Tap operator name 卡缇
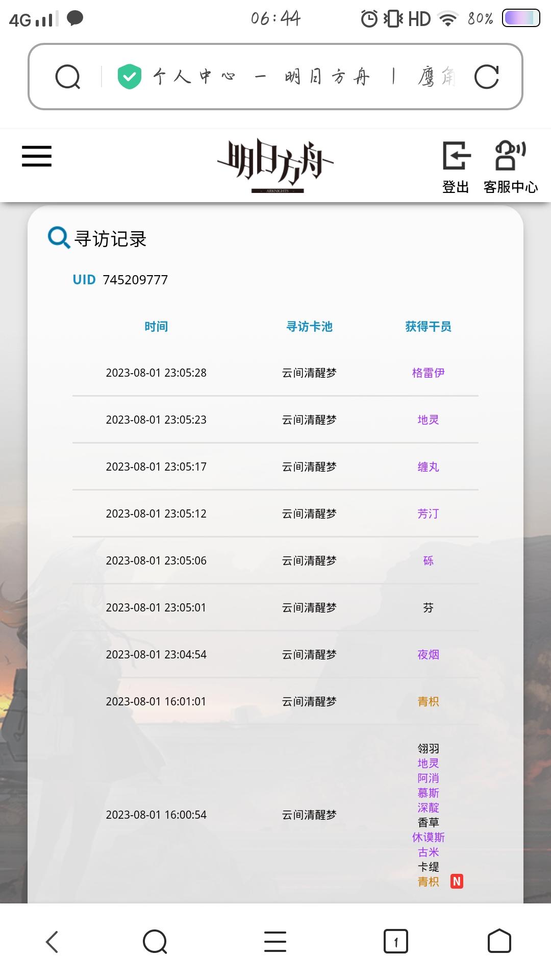Screen dimensions: 551x980 point(429,867)
